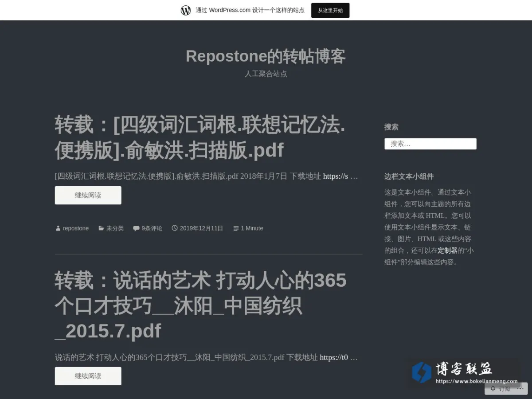Screen dimensions: 532x399
Task: Click the reading-time icon beside 1 Minute
Action: pos(236,228)
